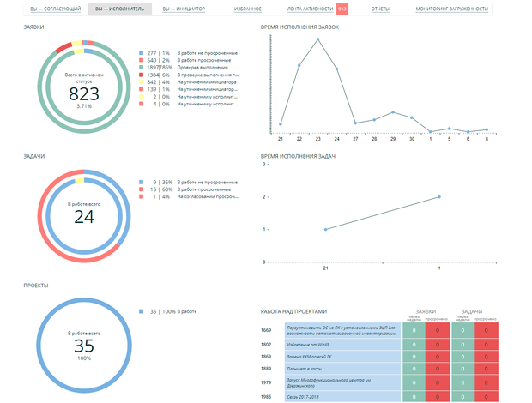The height and width of the screenshot is (403, 532).
Task: Go to МОНИТОРИНГ ЗАГРУЖЕННОСТИ
Action: (x=451, y=9)
